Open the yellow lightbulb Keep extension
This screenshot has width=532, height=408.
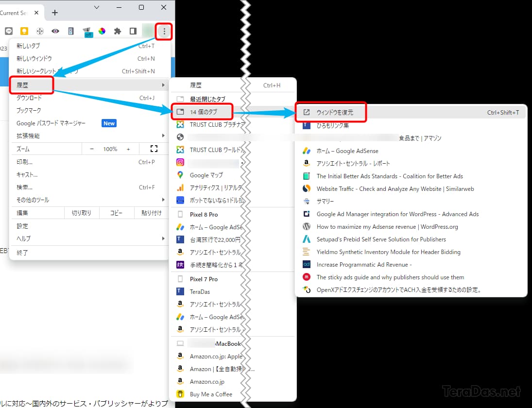[24, 31]
